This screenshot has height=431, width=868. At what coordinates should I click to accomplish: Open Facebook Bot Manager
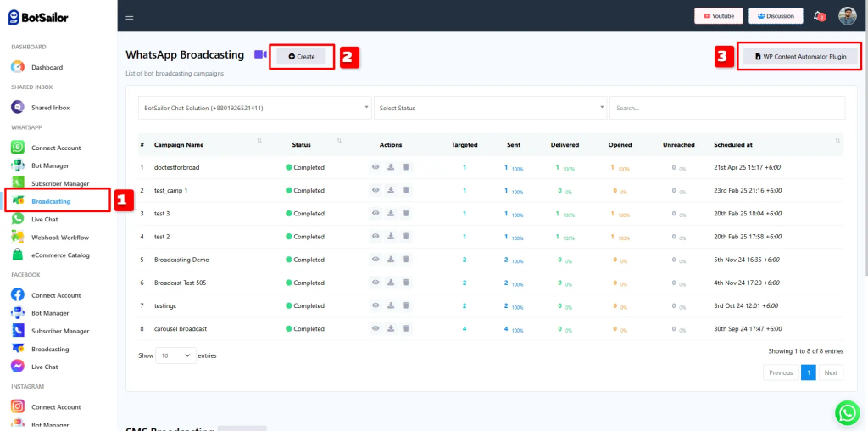pyautogui.click(x=50, y=313)
